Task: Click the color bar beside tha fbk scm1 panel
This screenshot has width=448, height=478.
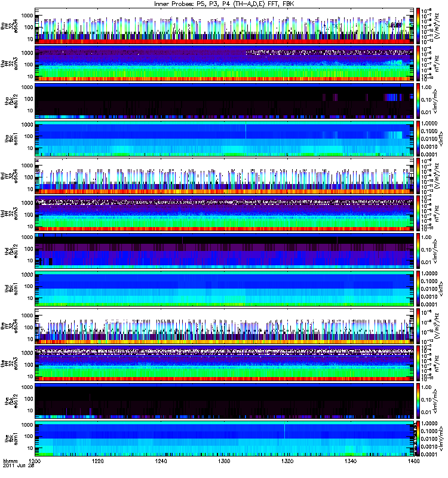Action: 418,139
